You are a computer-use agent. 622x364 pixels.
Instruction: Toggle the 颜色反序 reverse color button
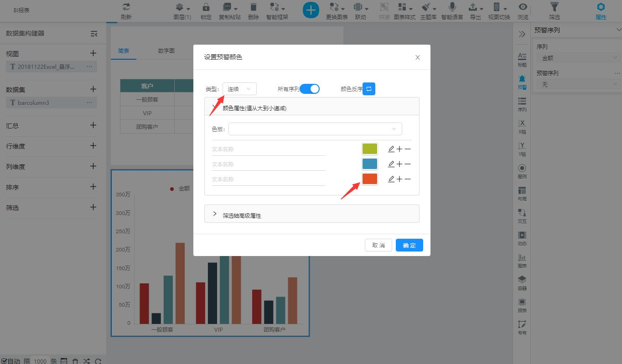pos(369,89)
